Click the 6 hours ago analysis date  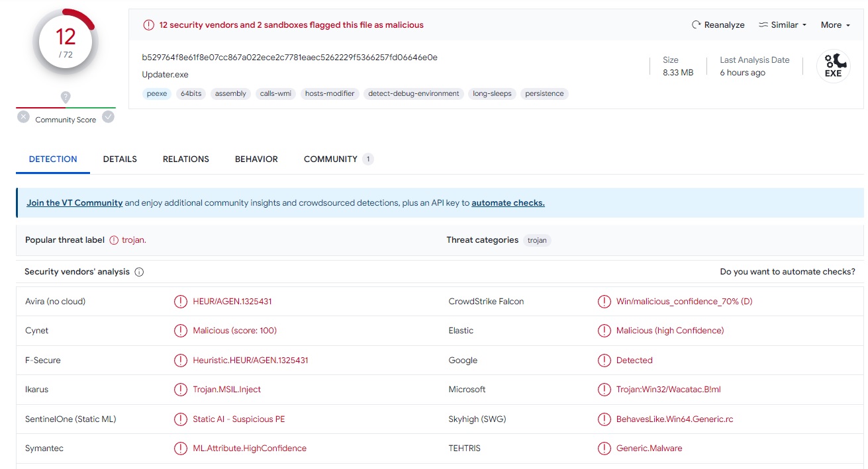point(742,73)
